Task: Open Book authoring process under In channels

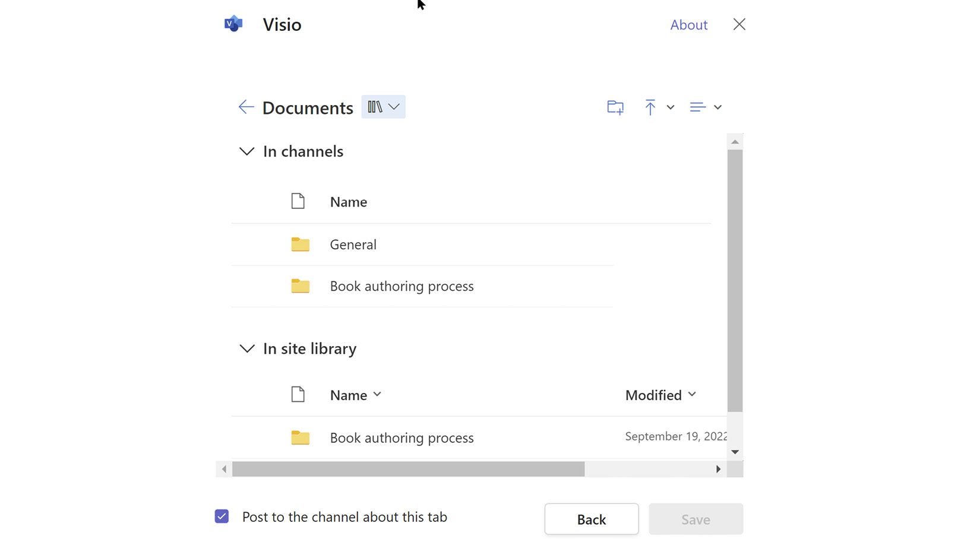Action: 402,286
